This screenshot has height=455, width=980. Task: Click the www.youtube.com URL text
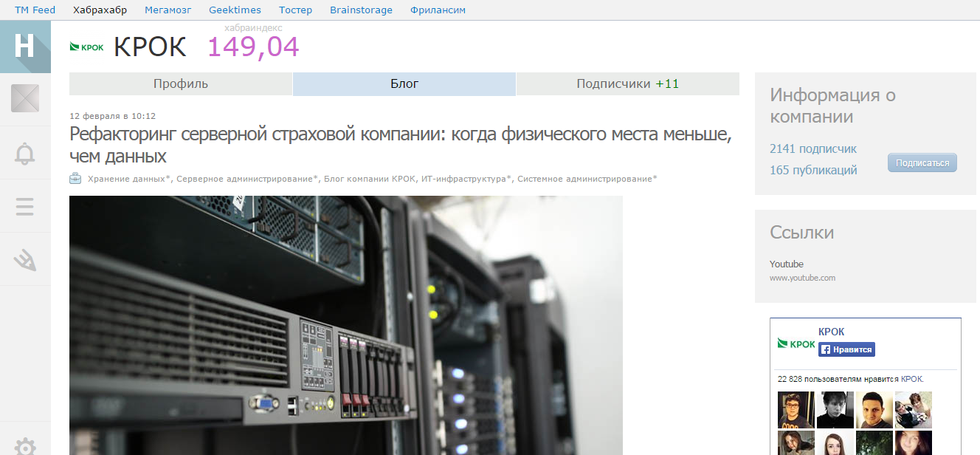point(802,278)
